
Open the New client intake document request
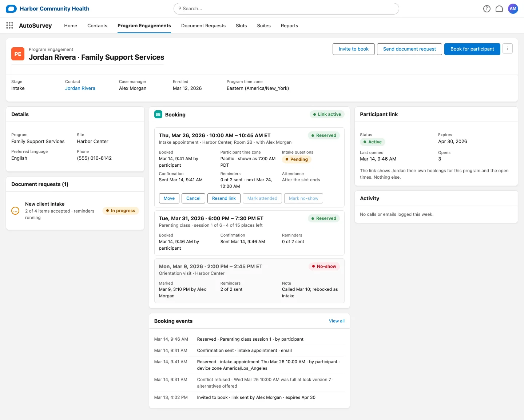click(x=45, y=204)
